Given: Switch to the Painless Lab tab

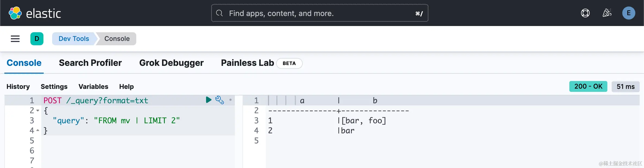Looking at the screenshot, I should pos(247,63).
